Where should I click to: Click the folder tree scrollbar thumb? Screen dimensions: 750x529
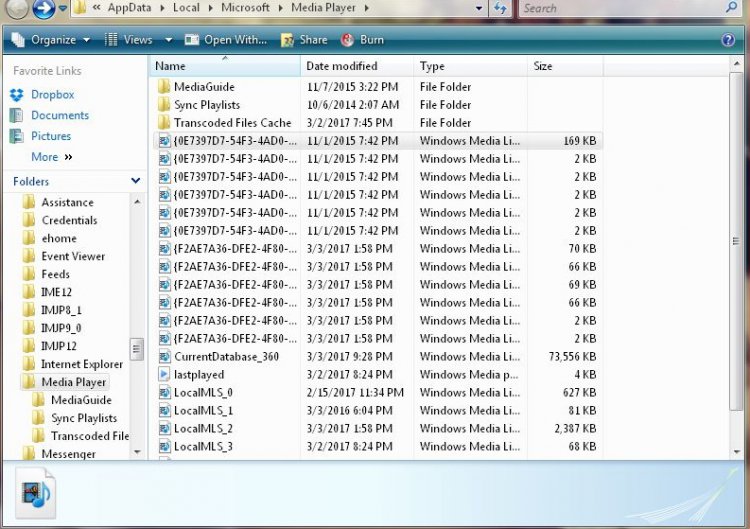136,349
